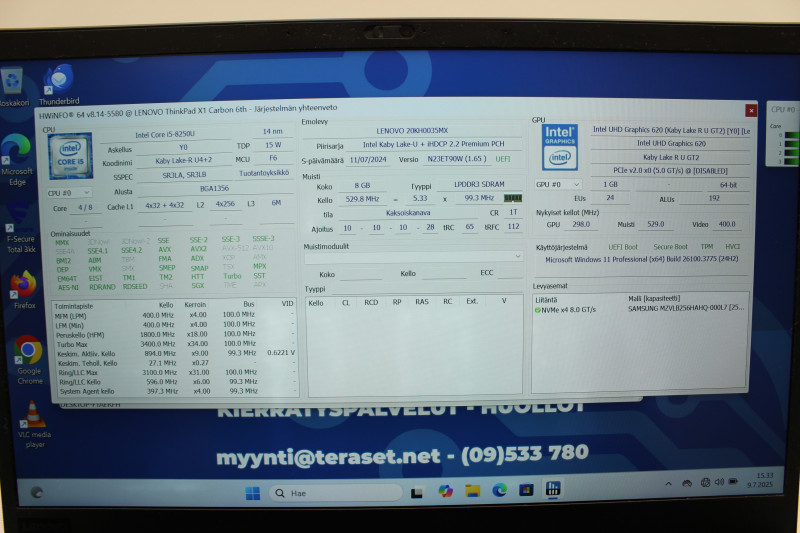800x533 pixels.
Task: Close the HWiNFO summary window
Action: pos(751,110)
